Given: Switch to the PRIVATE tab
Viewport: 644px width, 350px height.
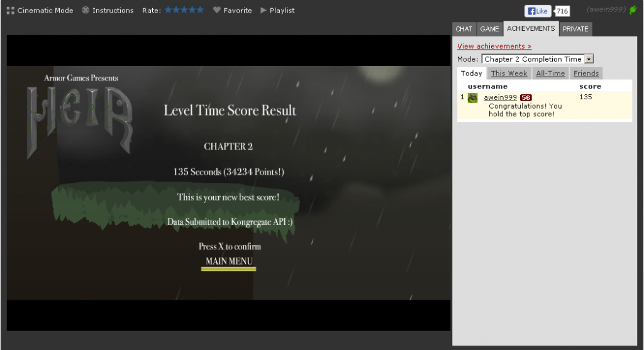Looking at the screenshot, I should (x=575, y=29).
